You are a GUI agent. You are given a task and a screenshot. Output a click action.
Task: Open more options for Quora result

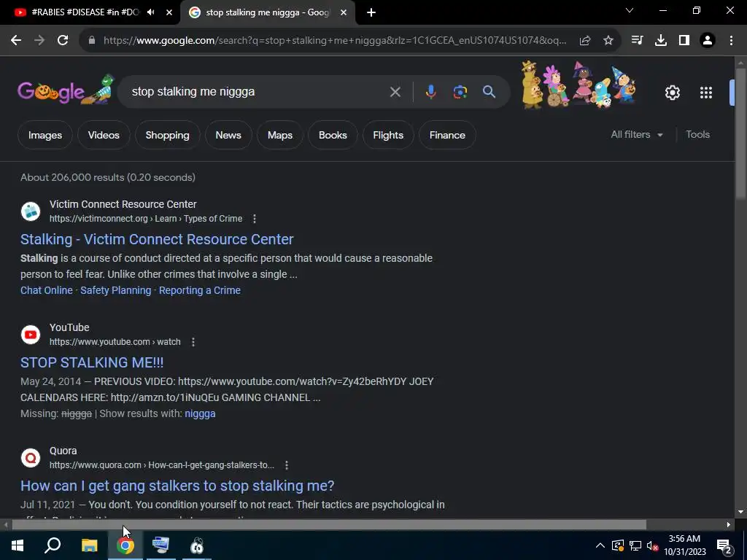(286, 464)
